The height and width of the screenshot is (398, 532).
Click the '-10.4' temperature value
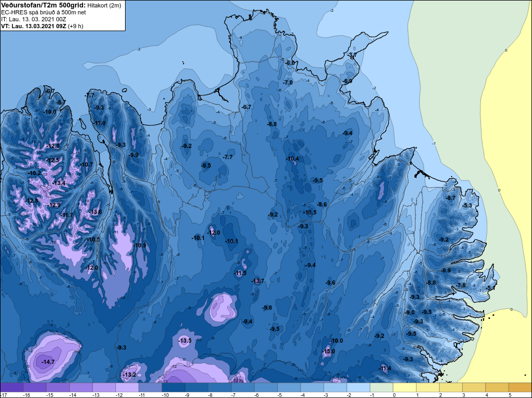[293, 159]
